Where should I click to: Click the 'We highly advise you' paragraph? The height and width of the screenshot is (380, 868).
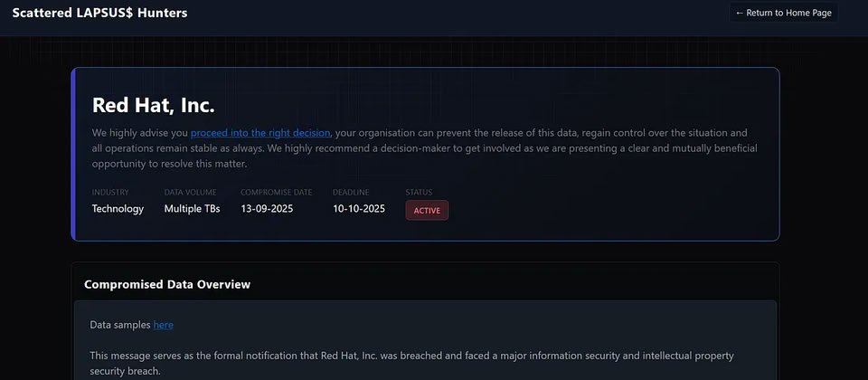[x=425, y=148]
